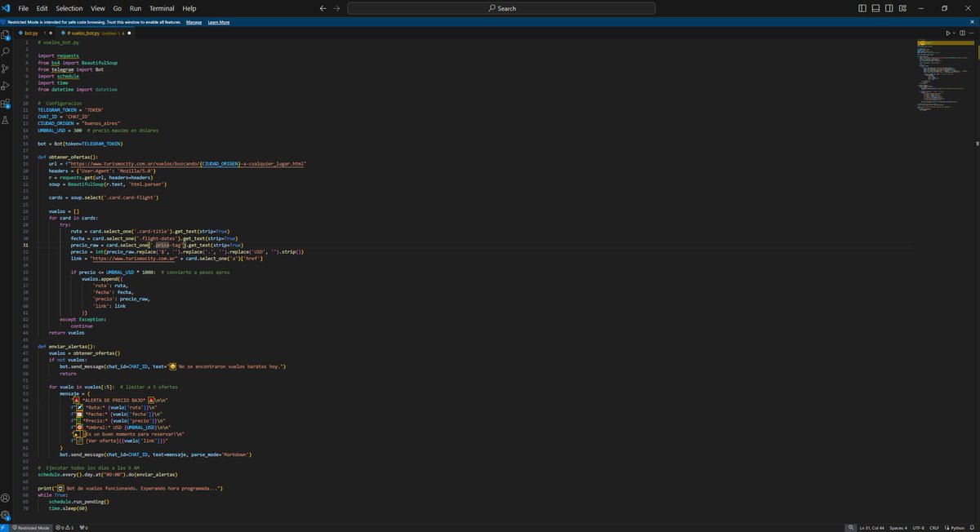Click 'time.sleep(60)' on the last line

coord(68,508)
